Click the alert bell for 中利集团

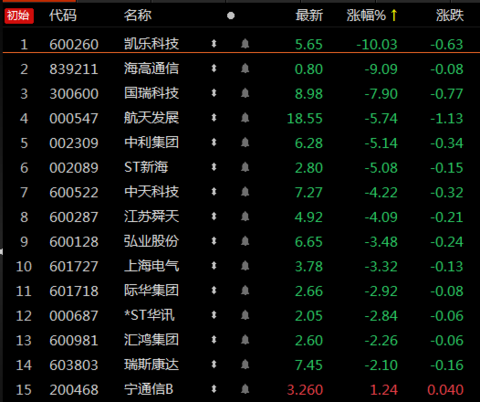[245, 143]
